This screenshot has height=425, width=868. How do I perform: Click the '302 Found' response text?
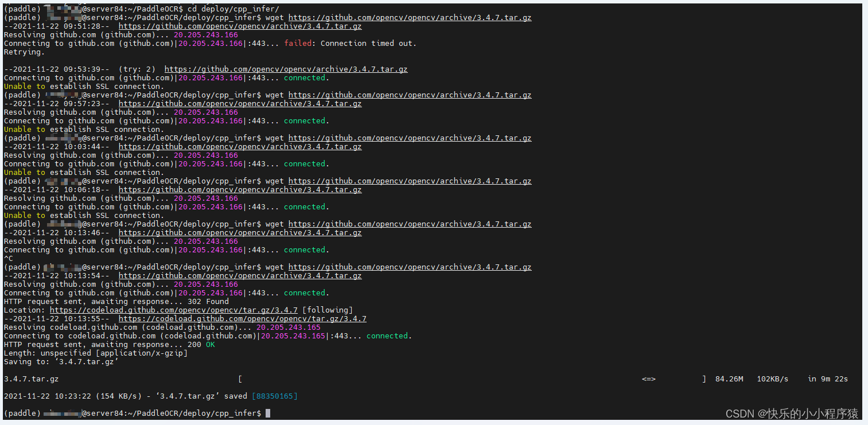[208, 302]
